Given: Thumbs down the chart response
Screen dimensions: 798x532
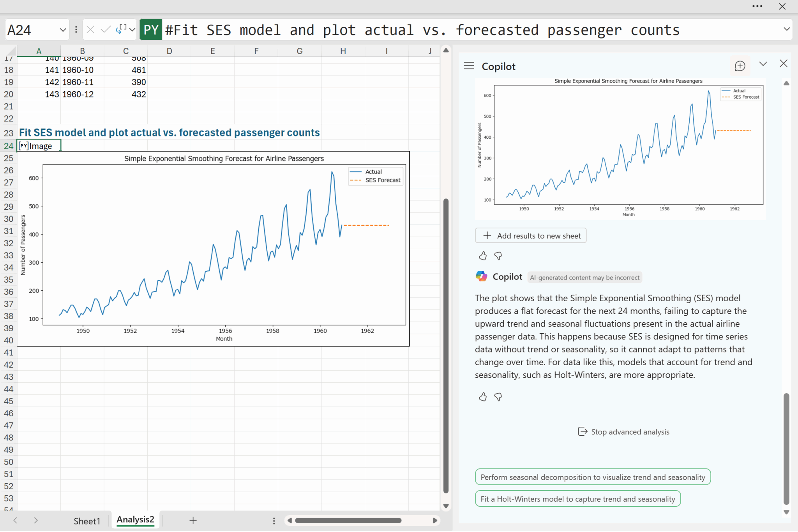Looking at the screenshot, I should [498, 256].
